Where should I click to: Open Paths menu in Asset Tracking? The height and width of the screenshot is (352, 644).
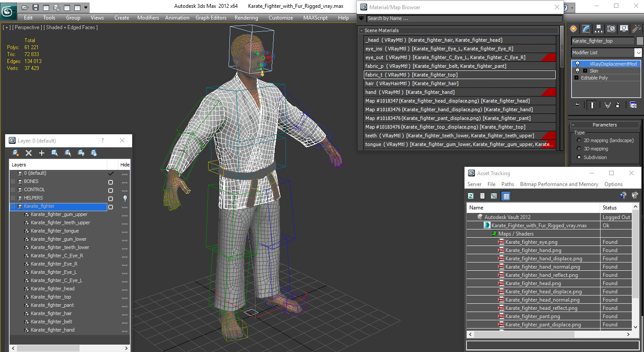[x=508, y=184]
